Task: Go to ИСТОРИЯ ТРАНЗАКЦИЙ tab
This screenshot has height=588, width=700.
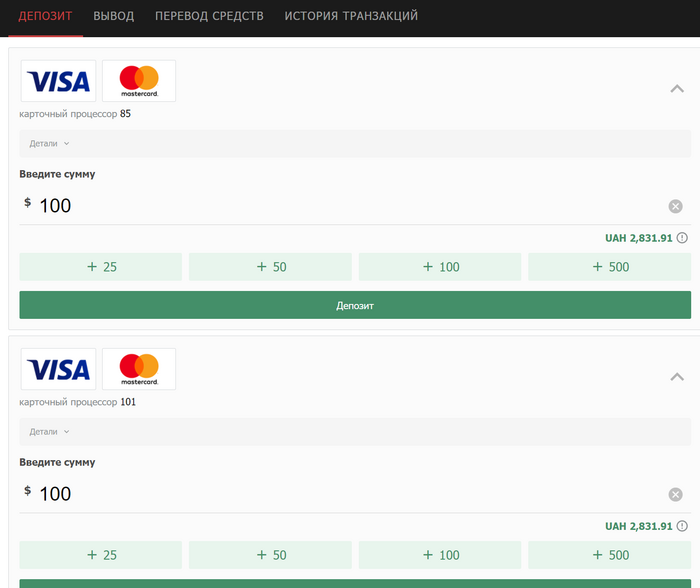Action: 351,16
